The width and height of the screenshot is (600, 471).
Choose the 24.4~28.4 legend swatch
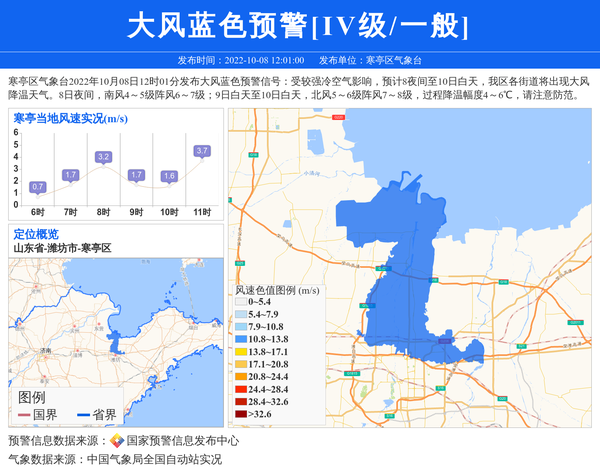(240, 389)
